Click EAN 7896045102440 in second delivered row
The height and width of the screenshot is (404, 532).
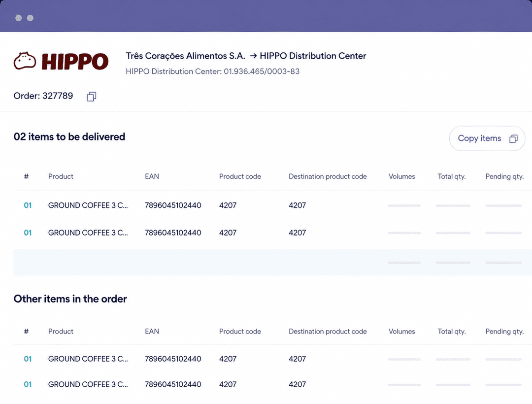click(173, 233)
